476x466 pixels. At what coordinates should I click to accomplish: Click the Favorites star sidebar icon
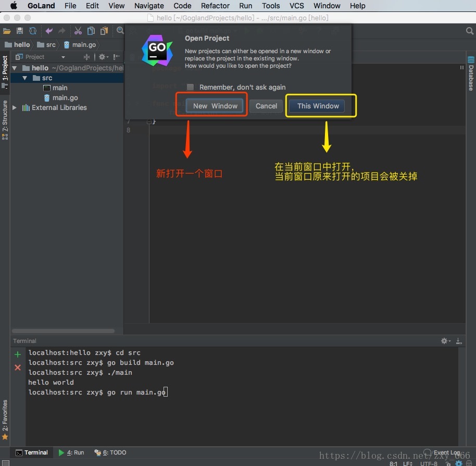coord(5,437)
